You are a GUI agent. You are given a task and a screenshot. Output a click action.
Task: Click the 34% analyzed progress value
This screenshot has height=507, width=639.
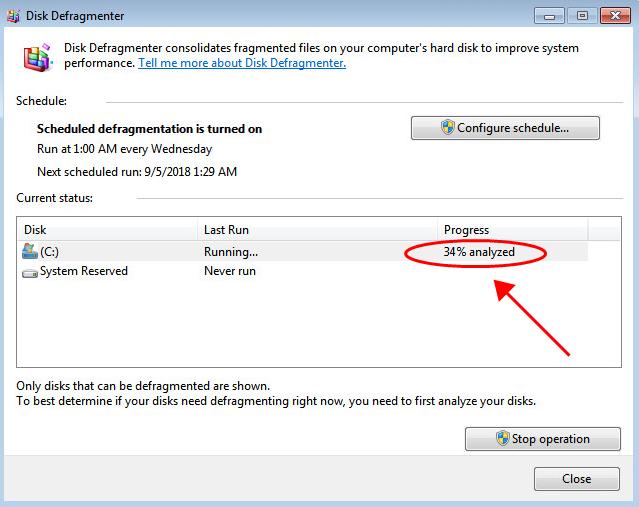pos(479,252)
